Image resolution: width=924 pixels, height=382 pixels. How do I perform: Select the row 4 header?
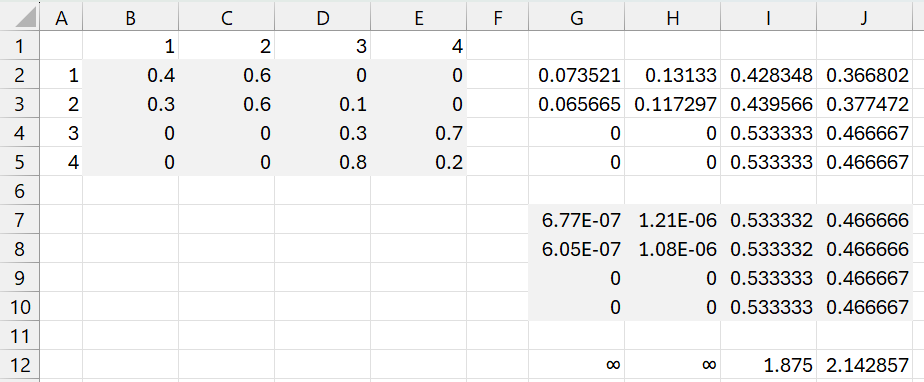click(x=19, y=132)
